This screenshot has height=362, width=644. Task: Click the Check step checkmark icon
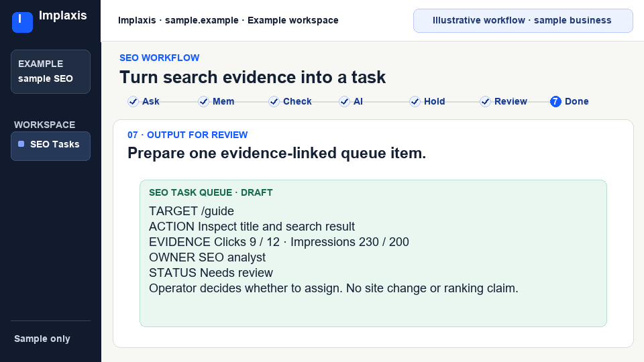[274, 102]
